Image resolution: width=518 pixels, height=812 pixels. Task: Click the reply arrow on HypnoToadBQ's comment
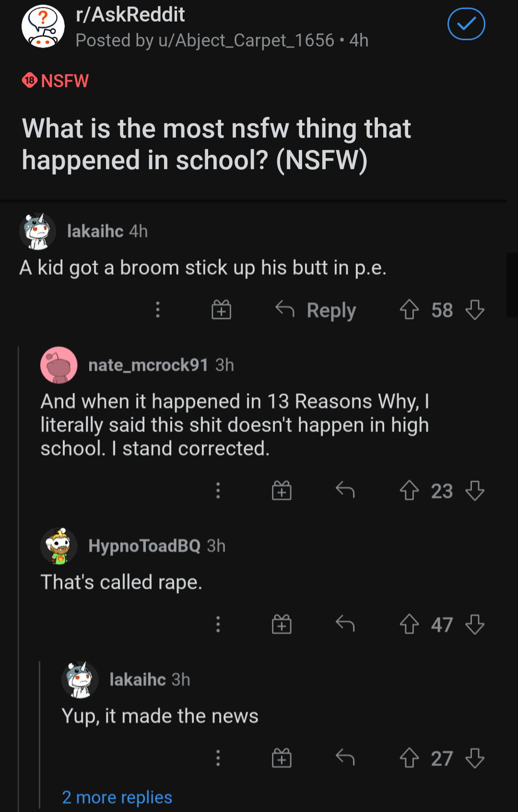(345, 624)
